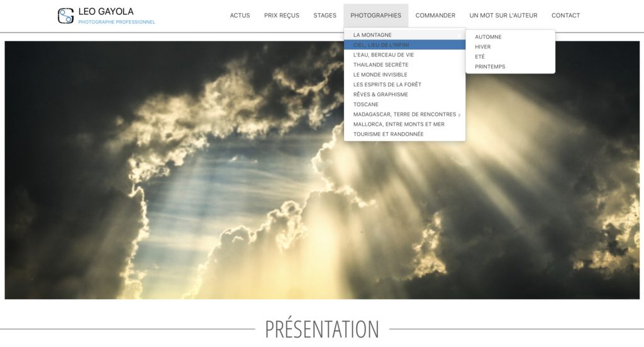This screenshot has width=644, height=347.
Task: Click the Photographe Professionnel tagline
Action: click(116, 22)
